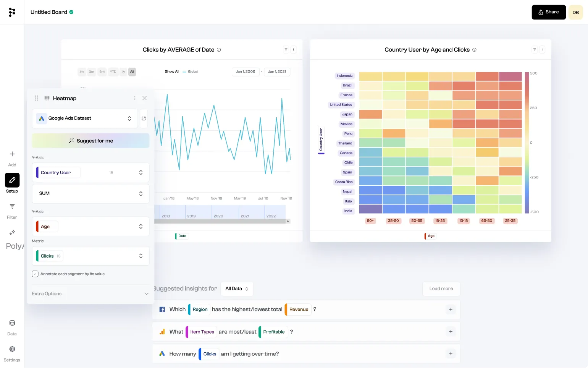588x368 pixels.
Task: Toggle Annotate each segment by its value
Action: 35,274
